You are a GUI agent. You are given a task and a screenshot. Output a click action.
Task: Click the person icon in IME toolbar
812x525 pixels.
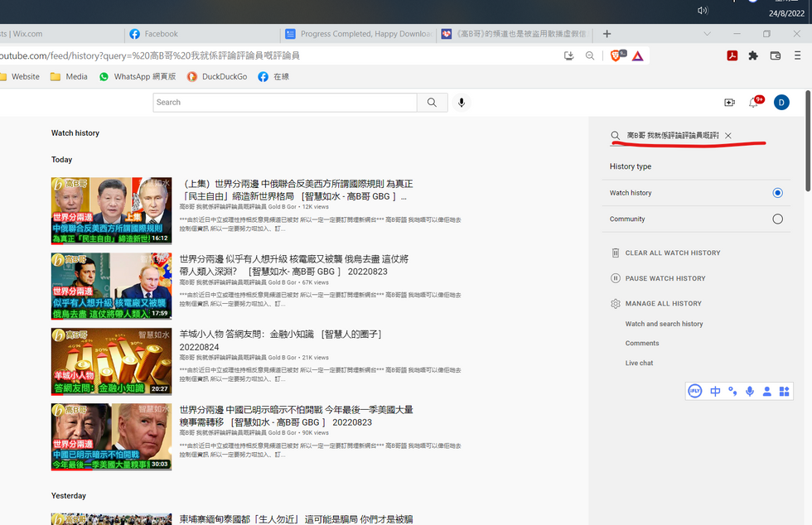pos(767,392)
